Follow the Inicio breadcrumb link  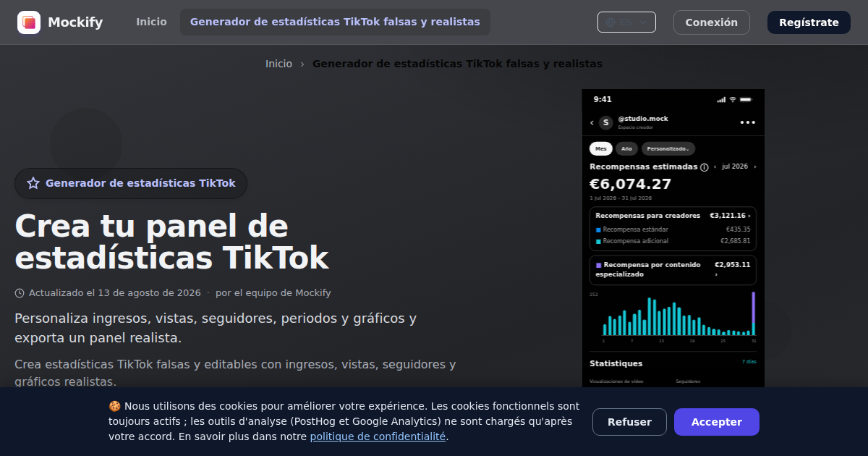(x=278, y=64)
